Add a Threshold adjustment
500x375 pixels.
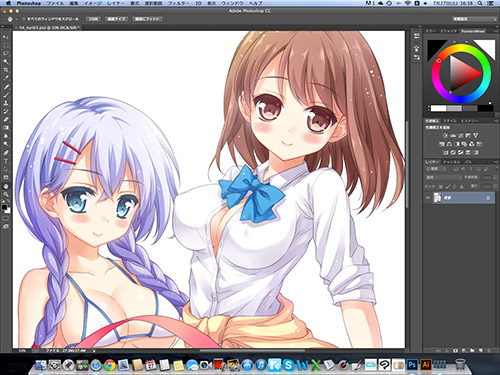point(461,152)
